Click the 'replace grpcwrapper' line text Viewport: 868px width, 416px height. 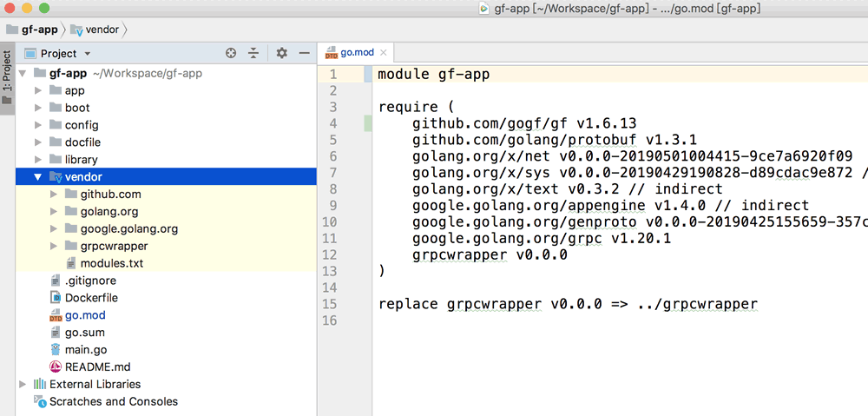pyautogui.click(x=568, y=304)
